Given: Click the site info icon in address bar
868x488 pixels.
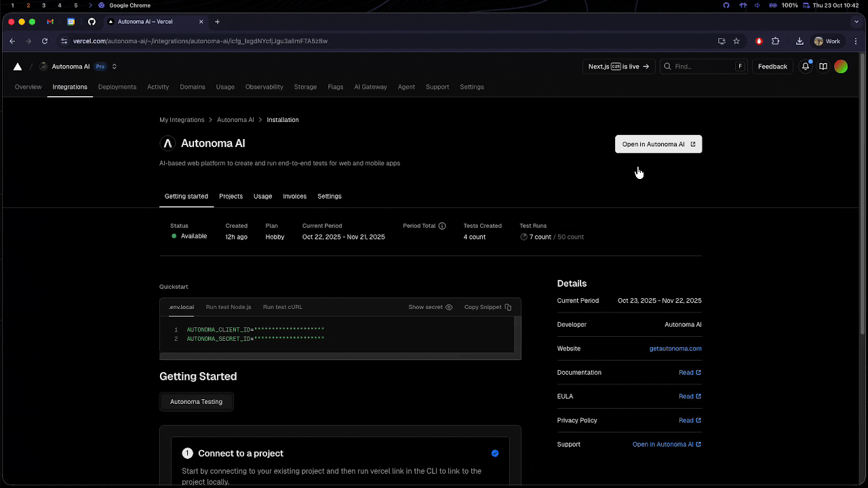Looking at the screenshot, I should click(64, 41).
